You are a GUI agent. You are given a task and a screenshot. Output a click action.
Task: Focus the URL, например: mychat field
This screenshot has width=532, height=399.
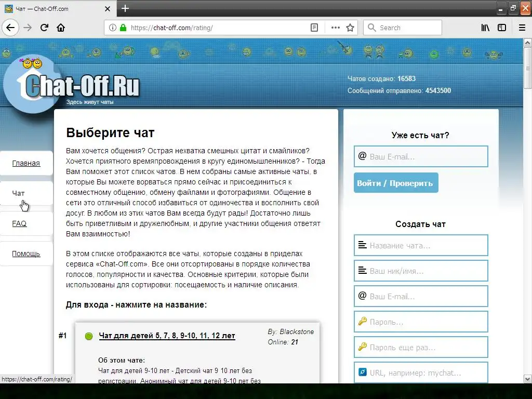421,373
